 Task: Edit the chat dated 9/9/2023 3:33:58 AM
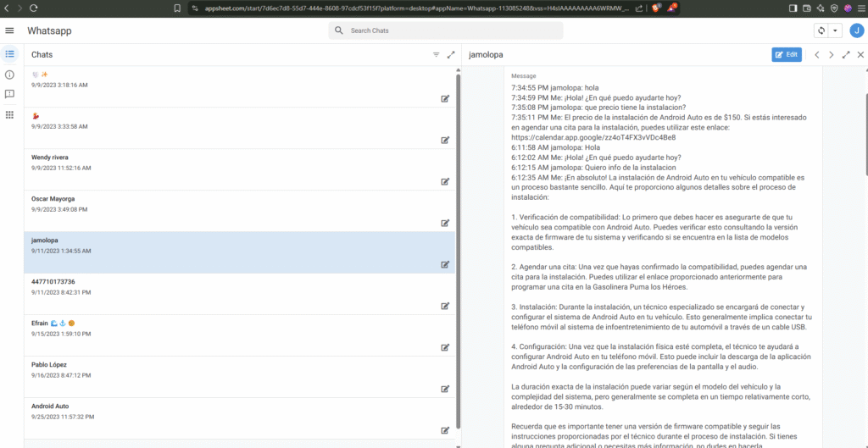[444, 140]
